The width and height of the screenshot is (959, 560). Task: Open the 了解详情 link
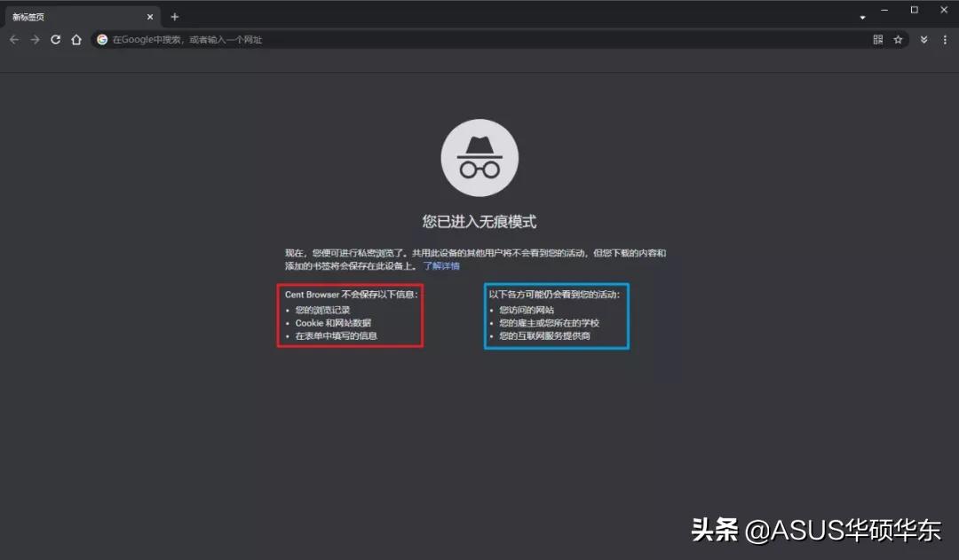(441, 266)
